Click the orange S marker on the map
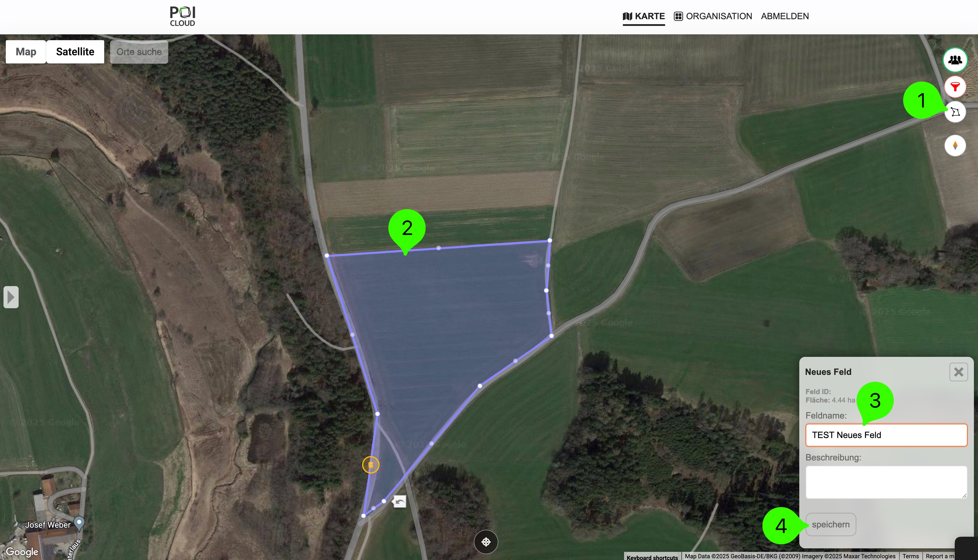The height and width of the screenshot is (560, 978). [x=371, y=465]
